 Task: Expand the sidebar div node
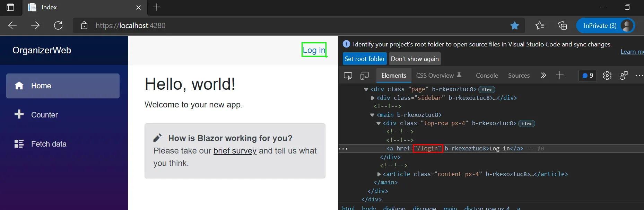pos(373,98)
